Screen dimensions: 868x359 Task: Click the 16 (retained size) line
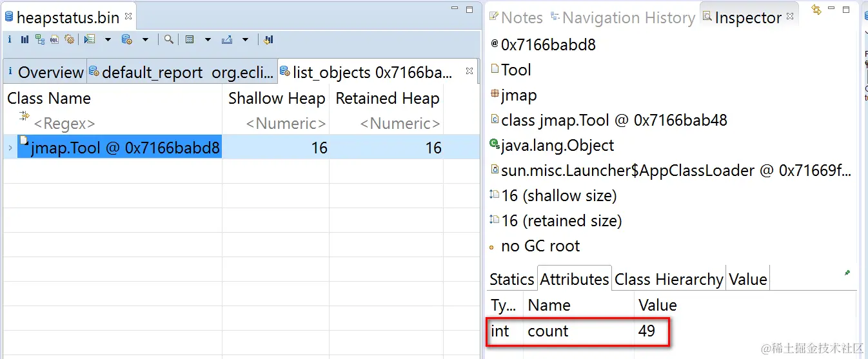[x=561, y=220]
